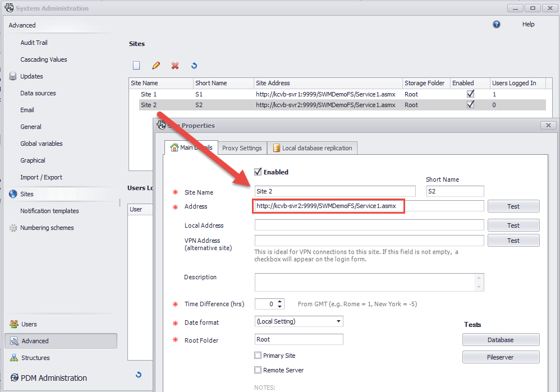The height and width of the screenshot is (392, 560).
Task: Create a new site using the blank page icon
Action: pos(136,66)
